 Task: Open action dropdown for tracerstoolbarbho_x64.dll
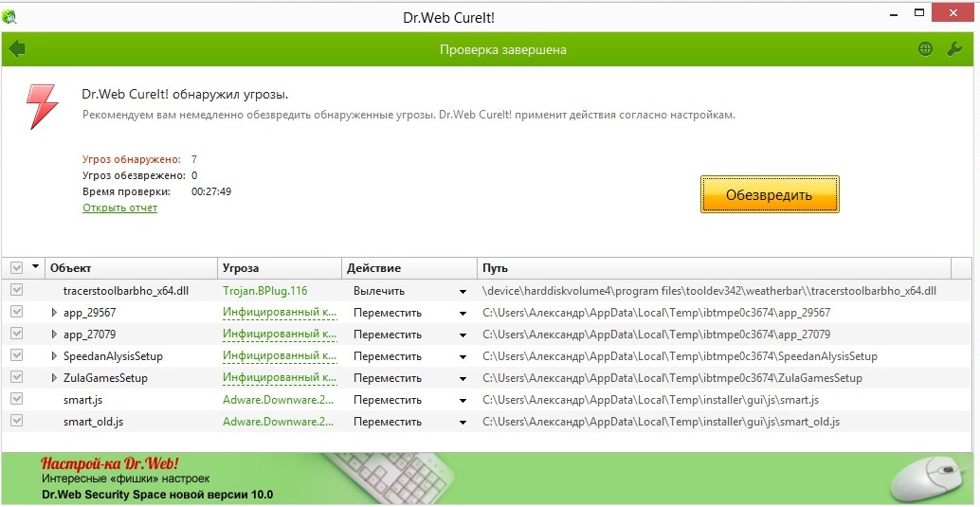tap(463, 291)
